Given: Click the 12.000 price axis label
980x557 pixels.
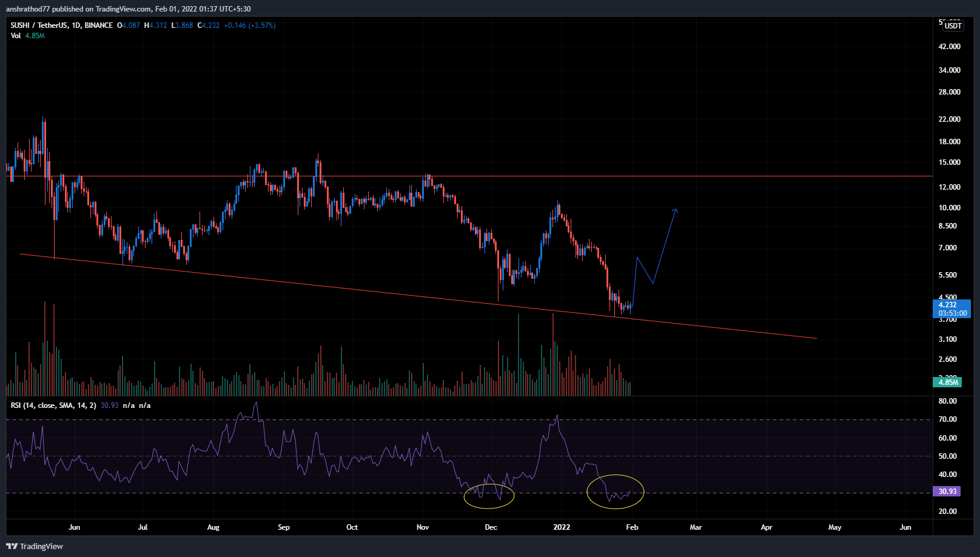Looking at the screenshot, I should 950,187.
